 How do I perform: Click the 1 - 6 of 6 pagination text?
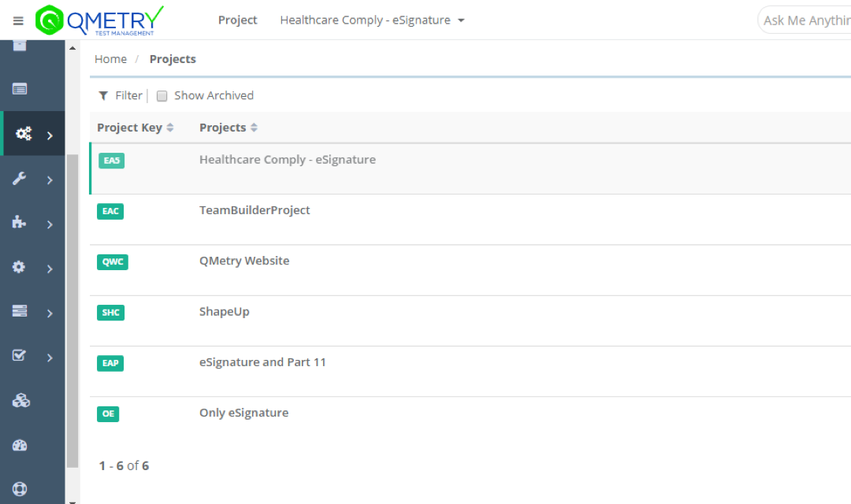[124, 465]
